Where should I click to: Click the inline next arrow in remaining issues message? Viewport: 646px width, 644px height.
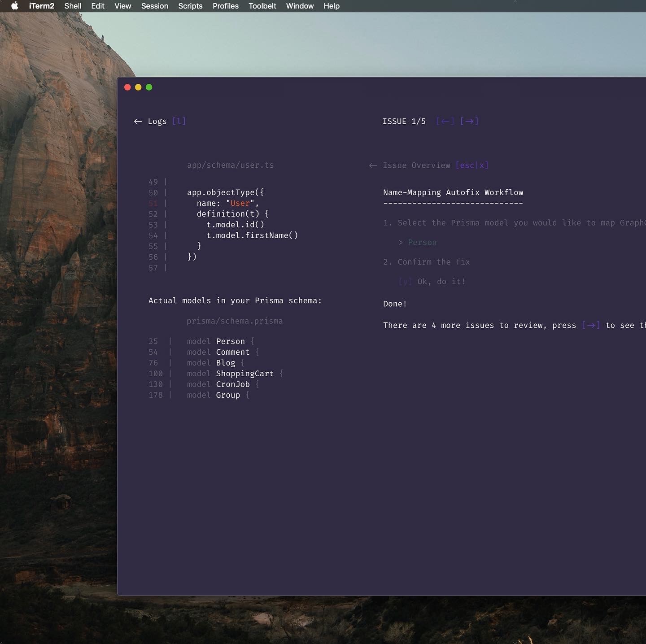pos(591,326)
